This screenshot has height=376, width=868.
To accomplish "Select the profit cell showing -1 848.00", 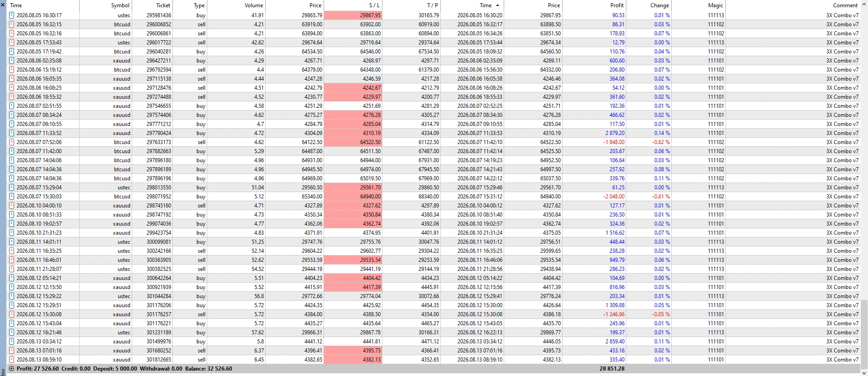I will pyautogui.click(x=614, y=142).
